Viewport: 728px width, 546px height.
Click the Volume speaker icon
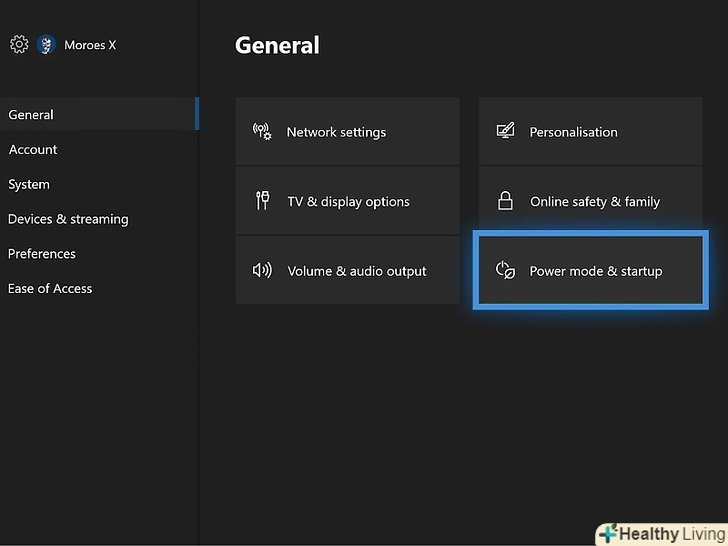tap(262, 271)
